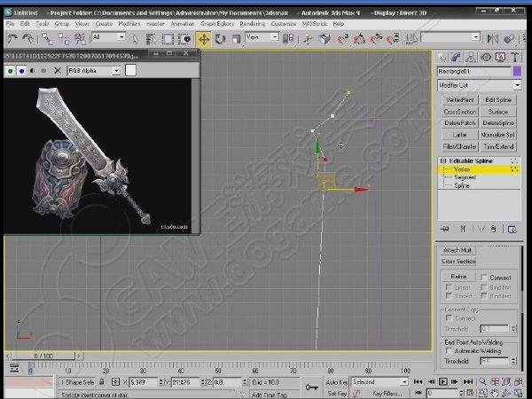Viewport: 532px width, 399px height.
Task: Open the Selected key filter dropdown
Action: point(379,382)
